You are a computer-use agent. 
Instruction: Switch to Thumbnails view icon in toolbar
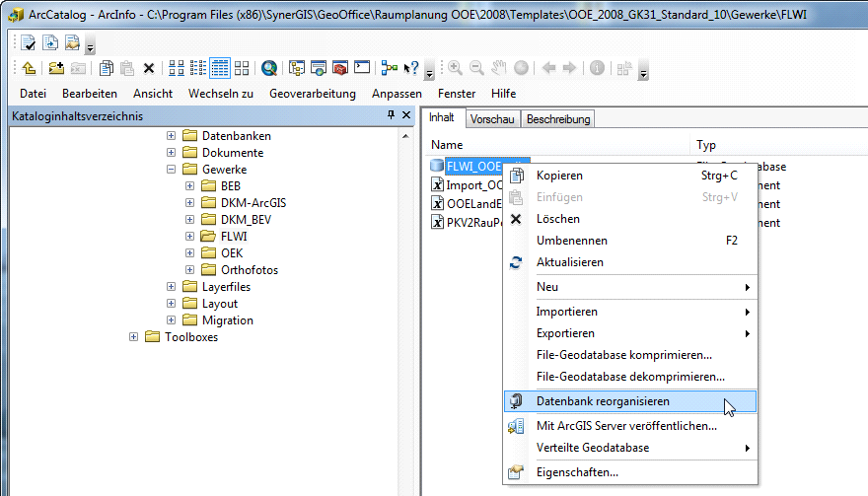(x=242, y=68)
